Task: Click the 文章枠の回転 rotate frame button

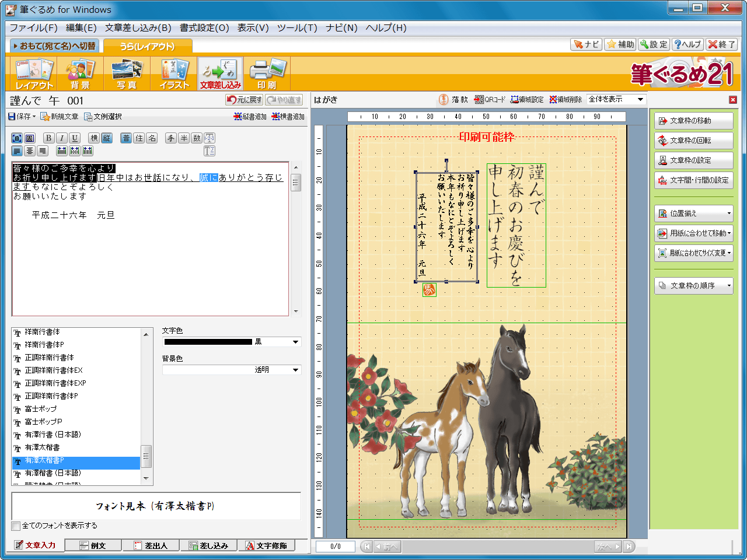Action: click(693, 141)
